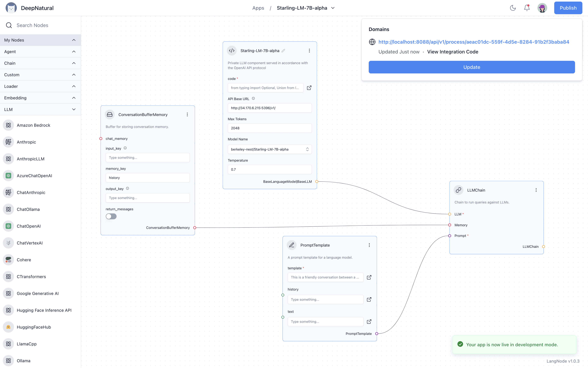The height and width of the screenshot is (368, 588).
Task: Toggle dark mode moon icon
Action: coord(513,8)
